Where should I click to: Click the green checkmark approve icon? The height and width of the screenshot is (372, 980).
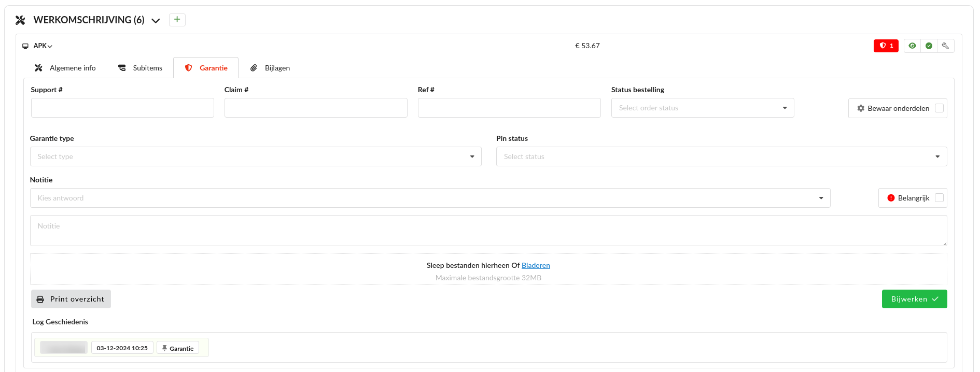tap(929, 46)
